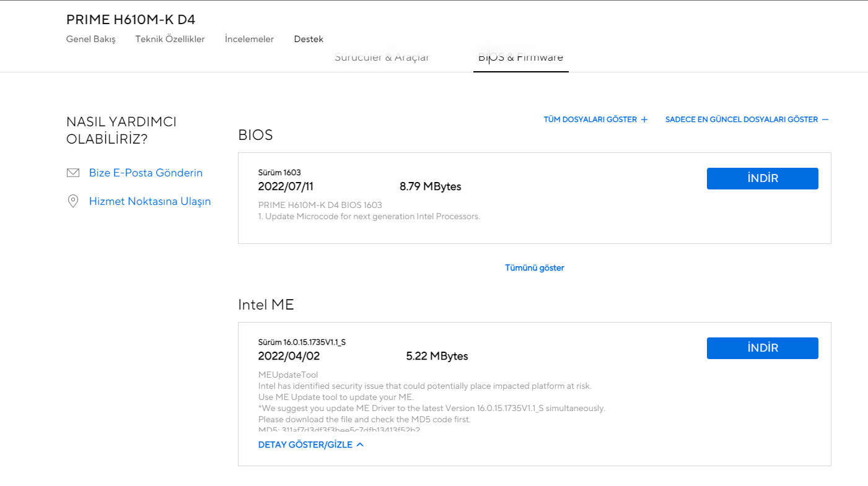Screen dimensions: 868x486
Task: Open the Genel Bakış tab
Action: pyautogui.click(x=91, y=39)
